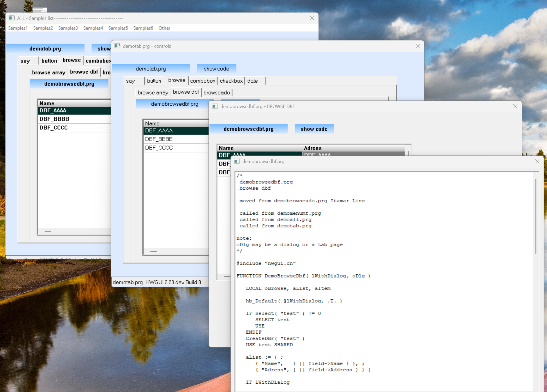Image resolution: width=547 pixels, height=392 pixels.
Task: Open the Samples6 menu
Action: 143,28
